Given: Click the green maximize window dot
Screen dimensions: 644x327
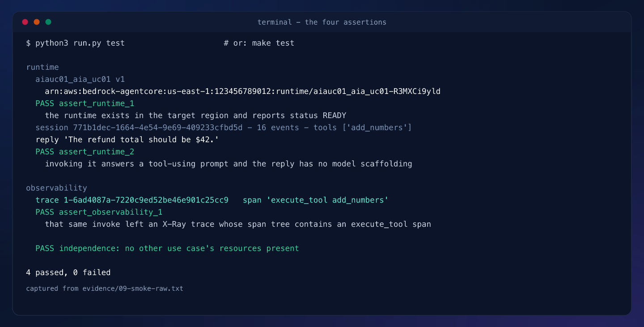Looking at the screenshot, I should [x=48, y=22].
